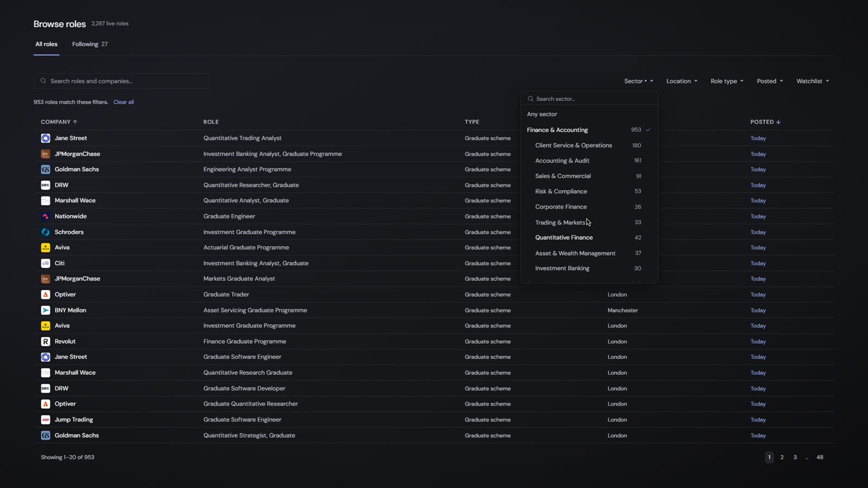The width and height of the screenshot is (868, 488).
Task: Click the sort arrow next to POSTED header
Action: (778, 122)
